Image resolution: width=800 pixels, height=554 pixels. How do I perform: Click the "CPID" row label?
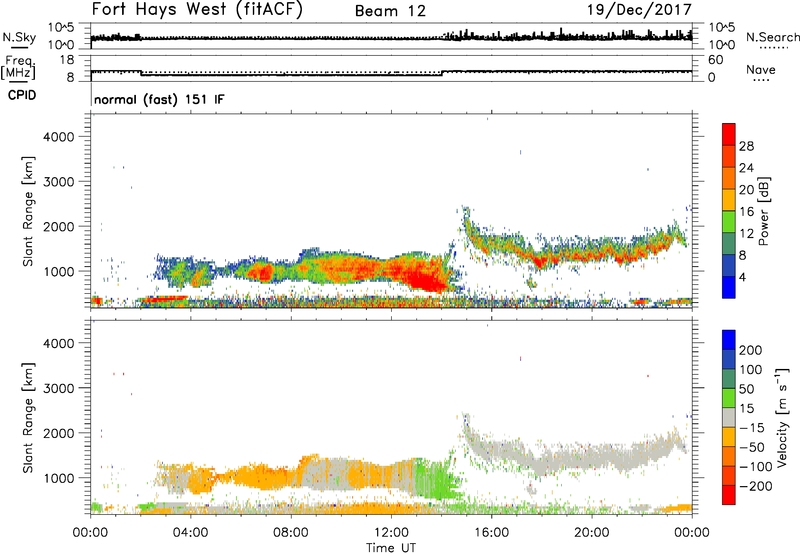[22, 95]
